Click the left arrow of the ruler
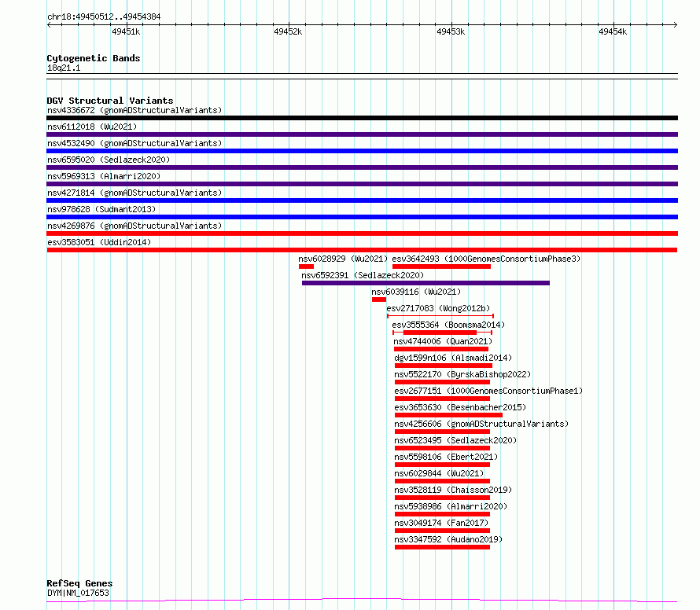 [x=49, y=25]
